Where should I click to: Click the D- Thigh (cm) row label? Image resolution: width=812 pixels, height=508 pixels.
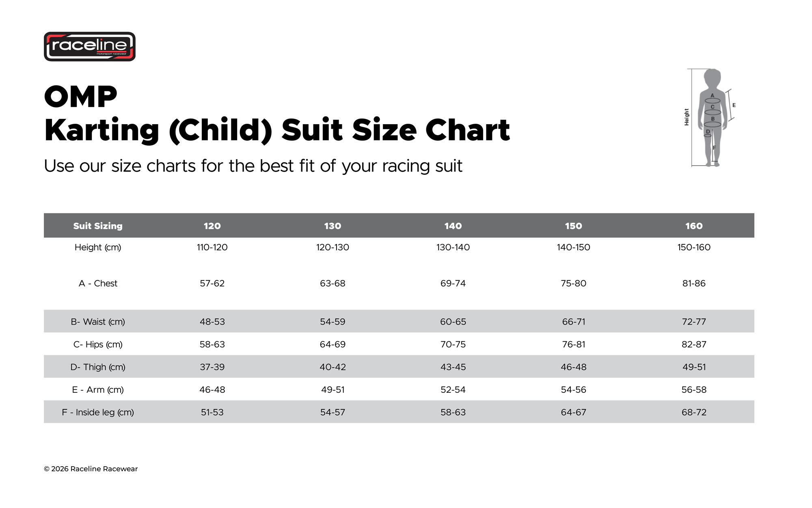pos(98,367)
